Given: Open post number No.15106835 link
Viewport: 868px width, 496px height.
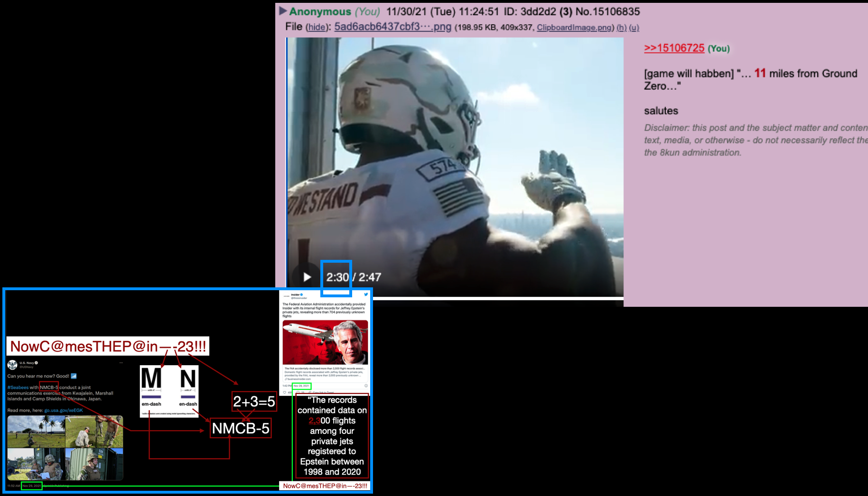Looking at the screenshot, I should coord(607,11).
